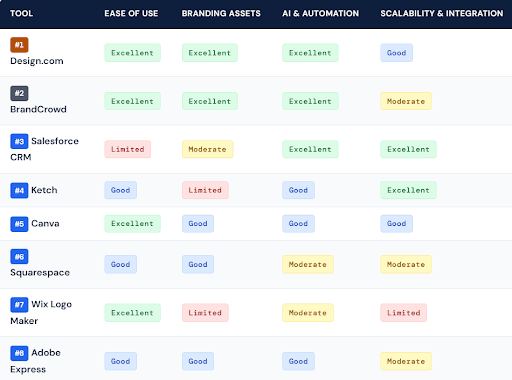
Task: Select the BRANDING ASSETS column header
Action: pyautogui.click(x=221, y=13)
